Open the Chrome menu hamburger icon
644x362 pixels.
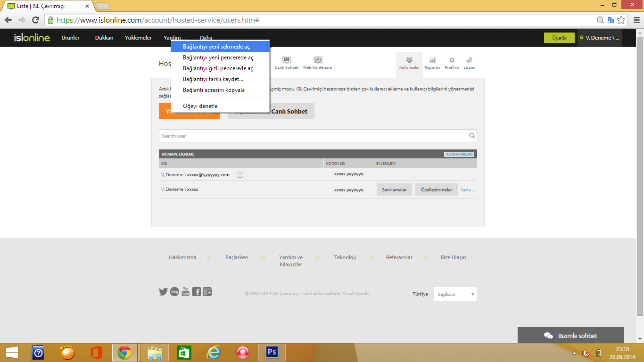pyautogui.click(x=636, y=20)
